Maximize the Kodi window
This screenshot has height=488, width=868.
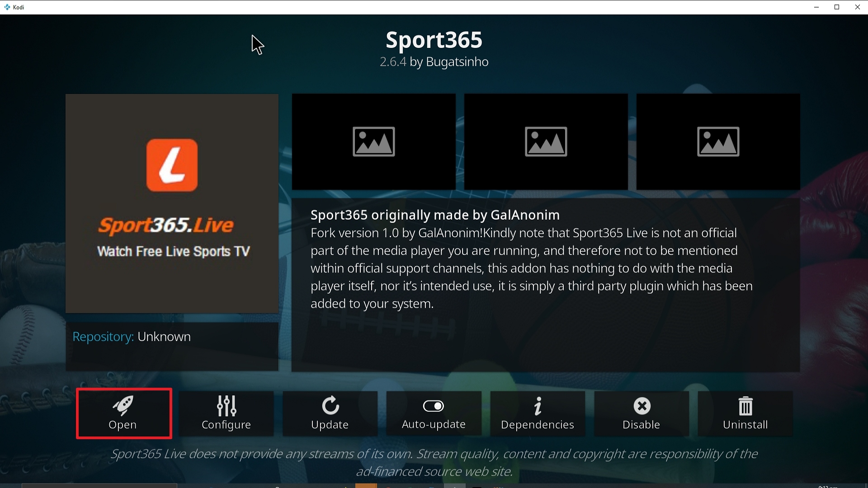[837, 7]
